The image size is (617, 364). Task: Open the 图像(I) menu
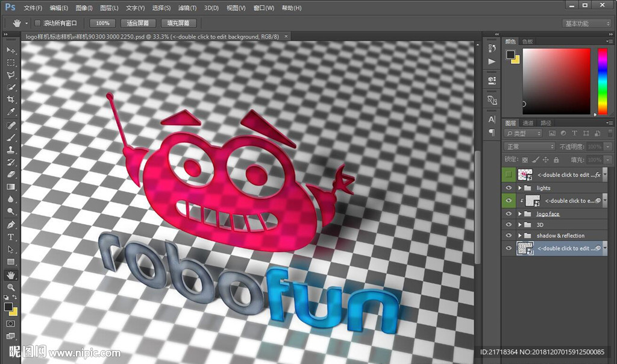[84, 8]
